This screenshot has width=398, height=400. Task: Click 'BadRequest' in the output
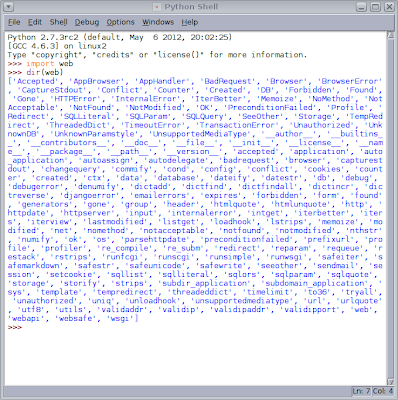click(228, 81)
